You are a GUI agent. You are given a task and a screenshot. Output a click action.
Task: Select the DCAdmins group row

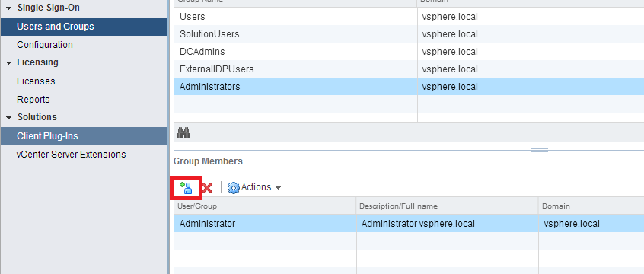pyautogui.click(x=409, y=52)
